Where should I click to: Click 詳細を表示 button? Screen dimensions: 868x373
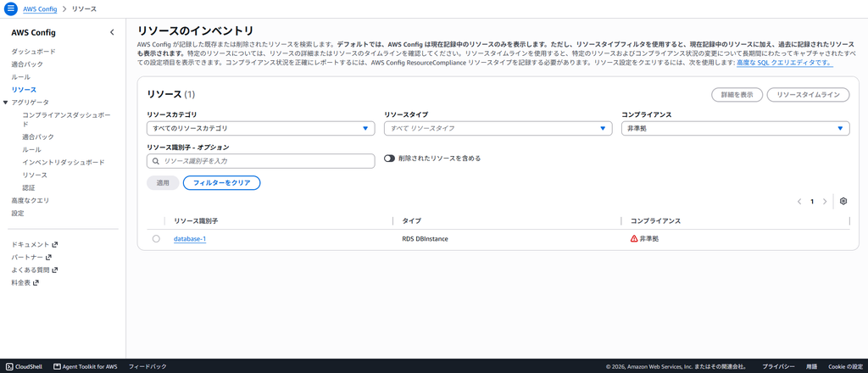click(737, 95)
